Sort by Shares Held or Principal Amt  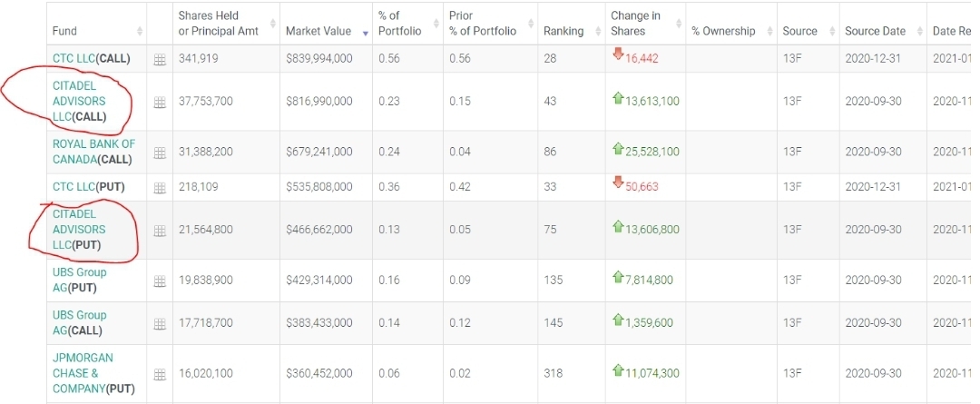[x=219, y=24]
